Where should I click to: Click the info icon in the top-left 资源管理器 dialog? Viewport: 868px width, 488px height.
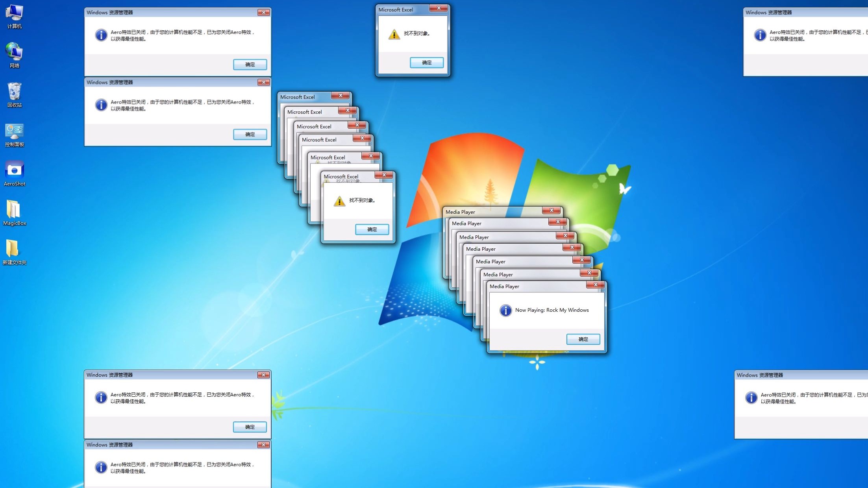coord(101,35)
